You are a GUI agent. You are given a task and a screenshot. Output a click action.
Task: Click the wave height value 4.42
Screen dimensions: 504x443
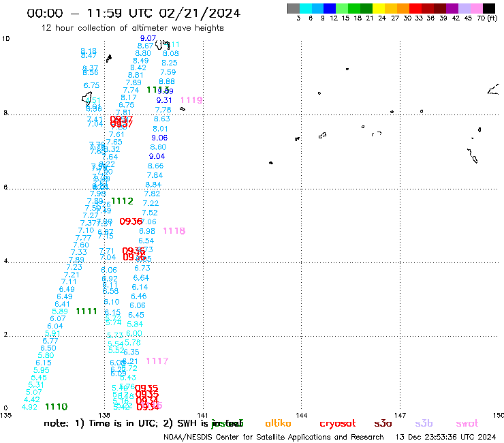pos(32,399)
